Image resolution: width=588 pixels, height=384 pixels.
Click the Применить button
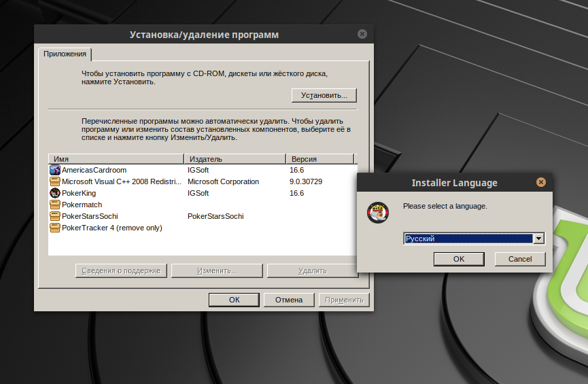[344, 300]
